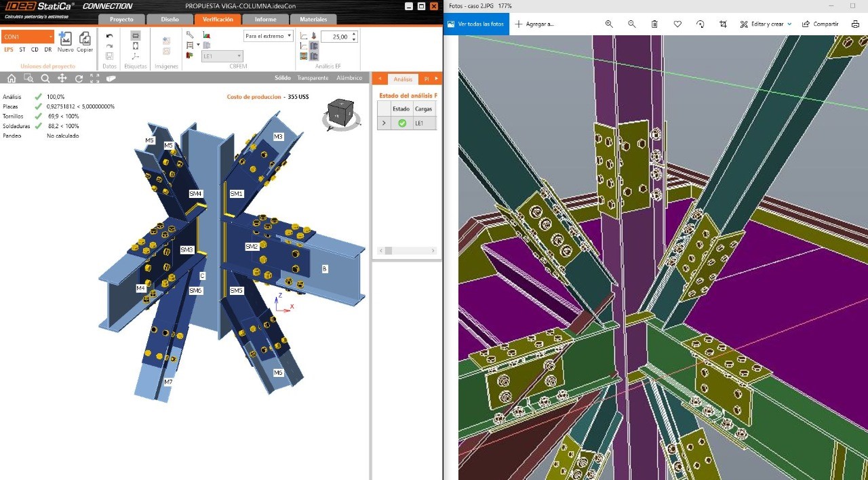The height and width of the screenshot is (480, 868).
Task: Click Ver todas las fotos
Action: point(475,24)
